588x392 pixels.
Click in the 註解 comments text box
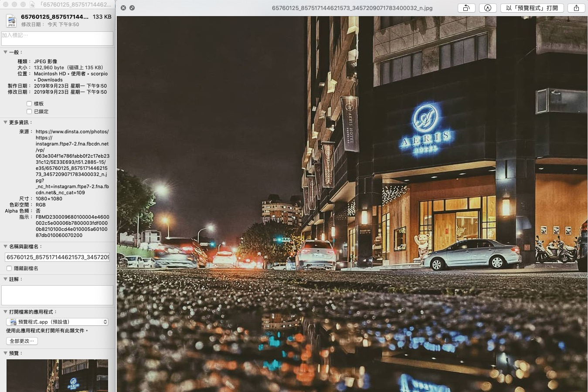point(57,295)
